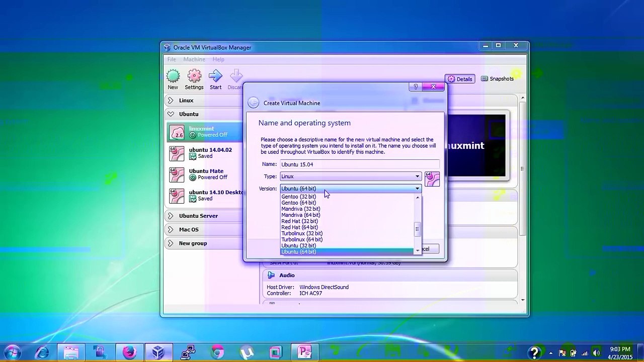This screenshot has height=362, width=644.
Task: Choose Red Hat (64 bit) from the version list
Action: coord(347,227)
